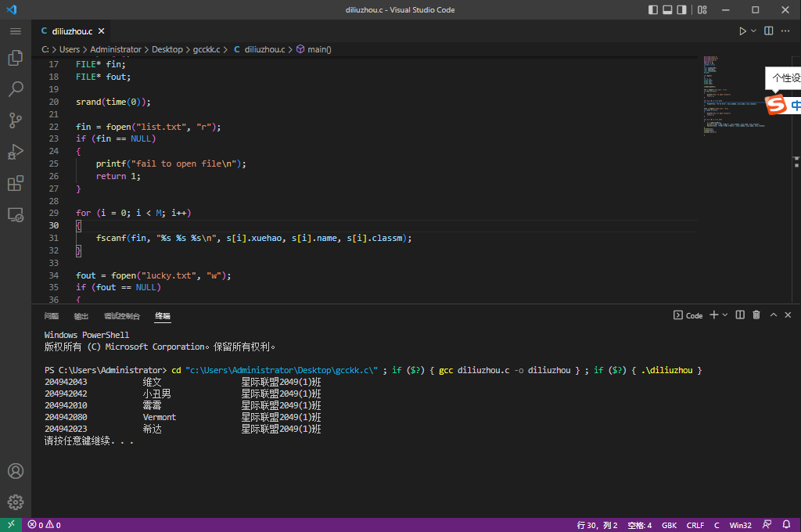Maximize the panel with the chevron up
The image size is (801, 532).
[x=774, y=315]
